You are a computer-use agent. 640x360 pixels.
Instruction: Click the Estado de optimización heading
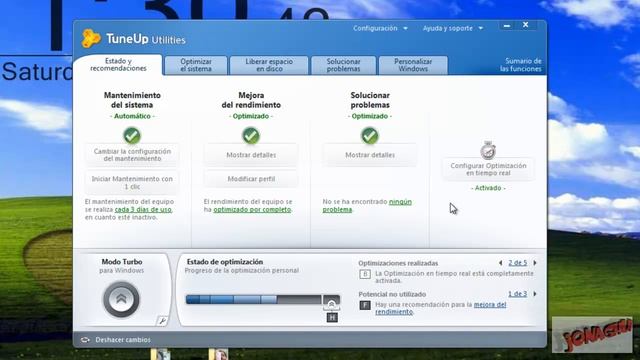coord(225,262)
